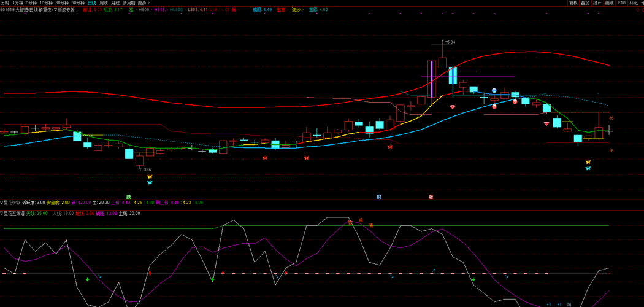The image size is (644, 307).
Task: Click the 3.67 low price label
Action: (147, 169)
